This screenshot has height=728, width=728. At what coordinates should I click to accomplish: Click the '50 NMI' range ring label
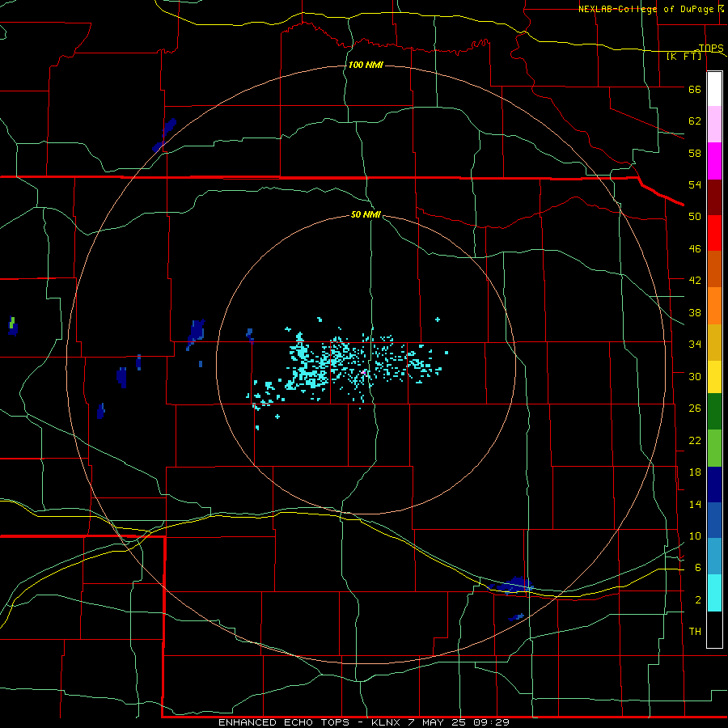tap(366, 214)
